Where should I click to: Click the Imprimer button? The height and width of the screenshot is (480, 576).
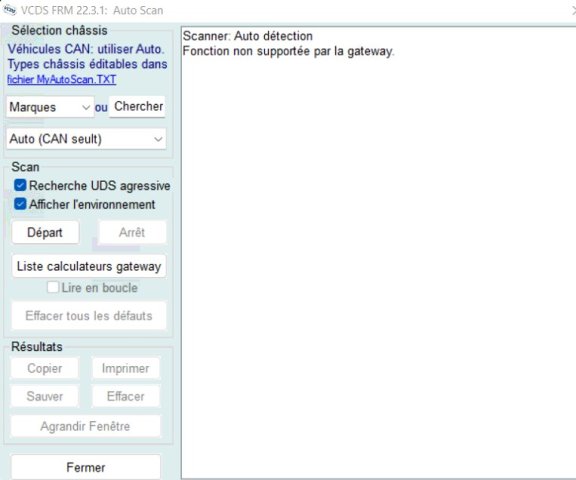click(x=126, y=368)
